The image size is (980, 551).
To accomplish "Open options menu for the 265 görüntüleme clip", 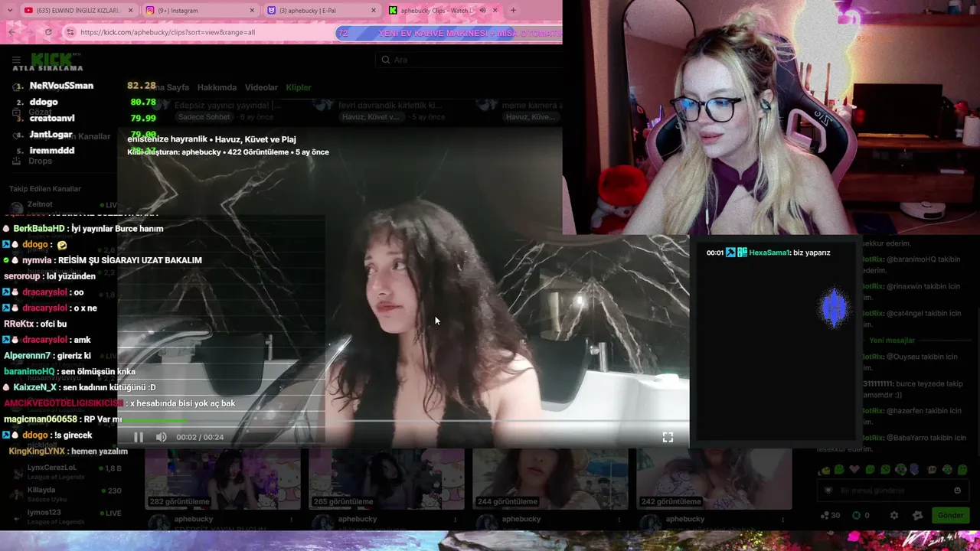I will click(455, 520).
